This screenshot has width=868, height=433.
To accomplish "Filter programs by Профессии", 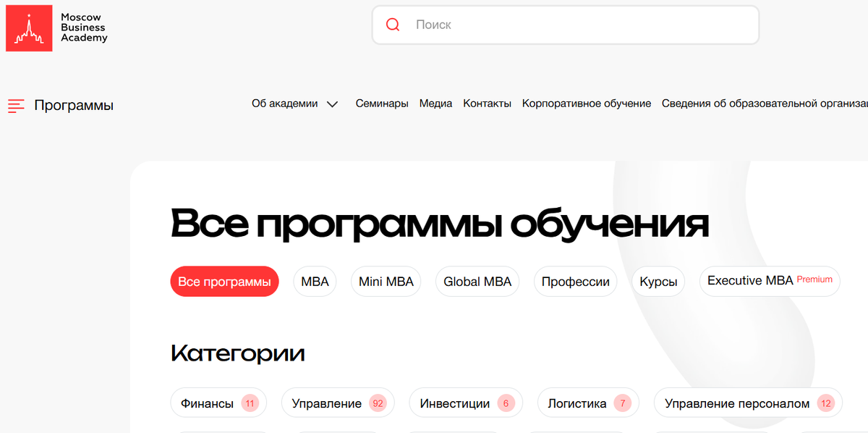I will pos(576,282).
